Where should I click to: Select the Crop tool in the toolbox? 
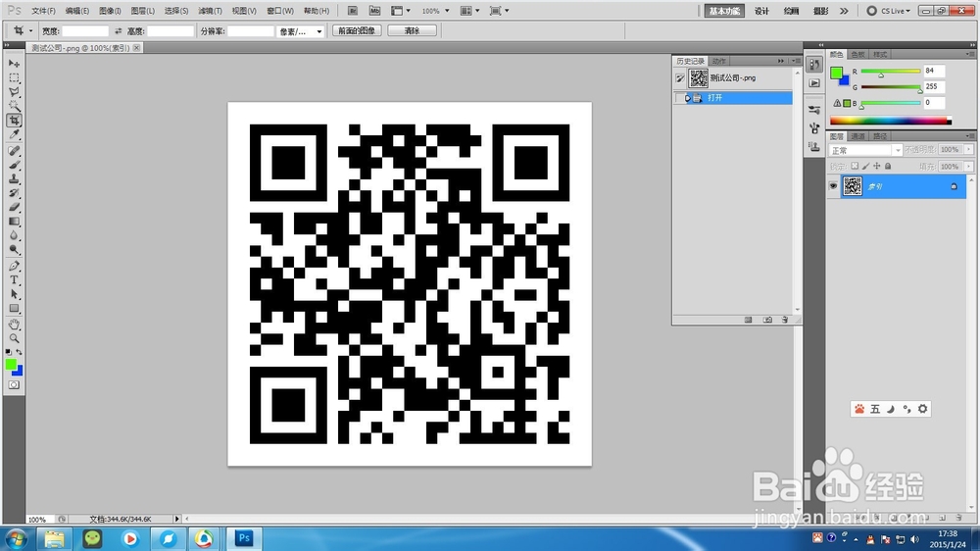pos(14,120)
